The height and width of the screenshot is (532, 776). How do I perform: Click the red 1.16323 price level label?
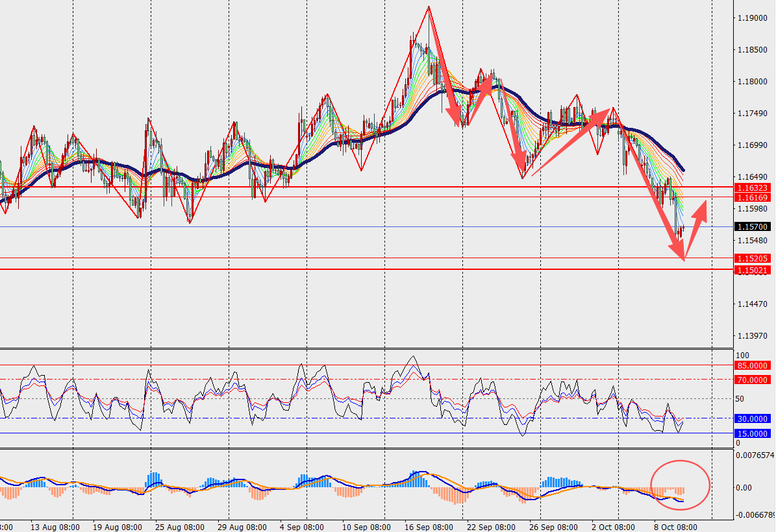pyautogui.click(x=752, y=187)
